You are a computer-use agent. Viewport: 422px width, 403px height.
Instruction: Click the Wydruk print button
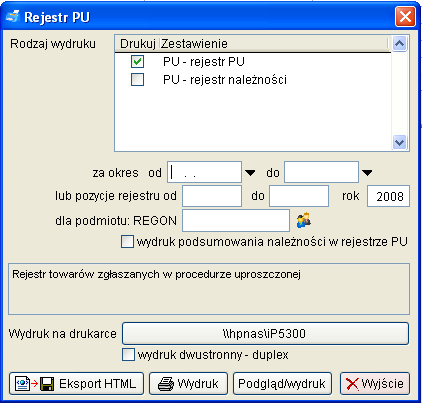(x=188, y=384)
